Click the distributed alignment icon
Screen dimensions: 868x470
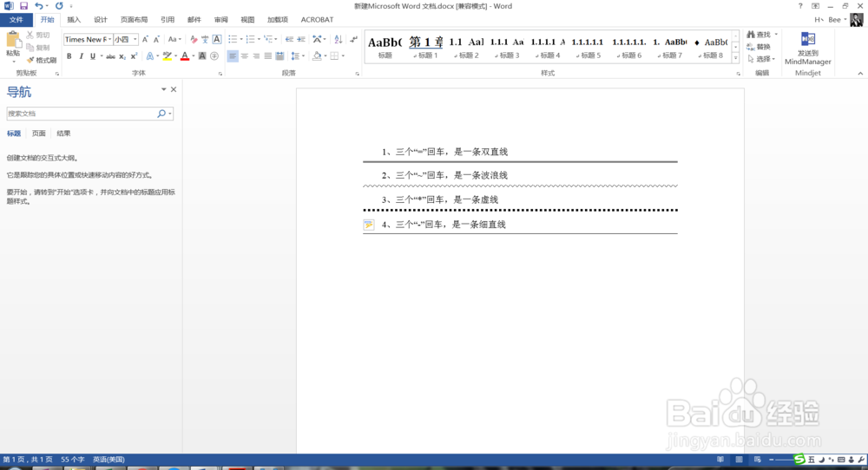point(279,55)
